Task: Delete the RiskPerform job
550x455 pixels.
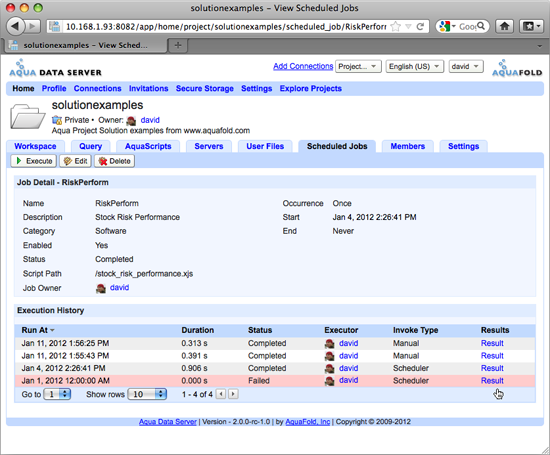Action: tap(114, 161)
